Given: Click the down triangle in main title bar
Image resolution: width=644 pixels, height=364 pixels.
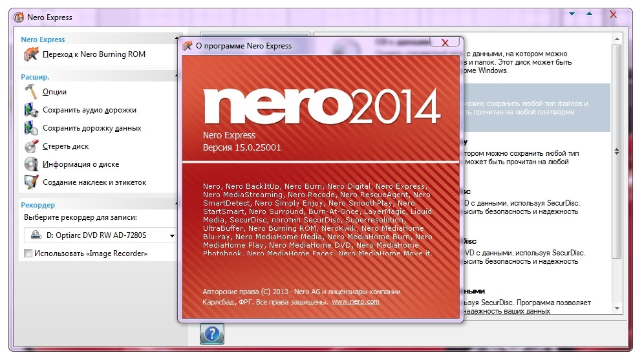Looking at the screenshot, I should click(572, 14).
